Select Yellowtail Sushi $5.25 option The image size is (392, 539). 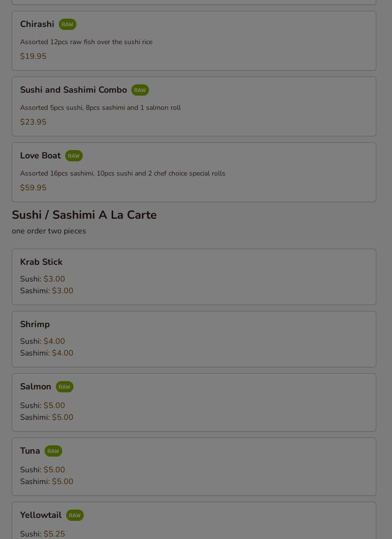(x=43, y=534)
